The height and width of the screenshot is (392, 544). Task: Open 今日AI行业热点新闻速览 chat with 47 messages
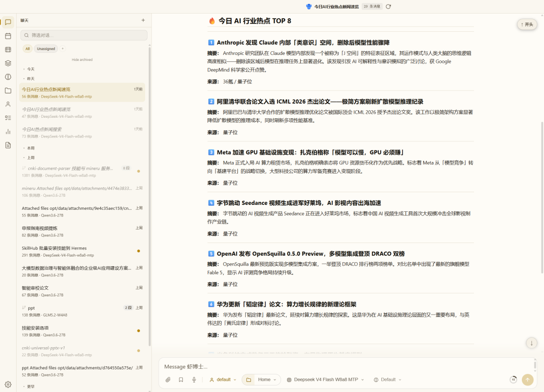click(82, 113)
